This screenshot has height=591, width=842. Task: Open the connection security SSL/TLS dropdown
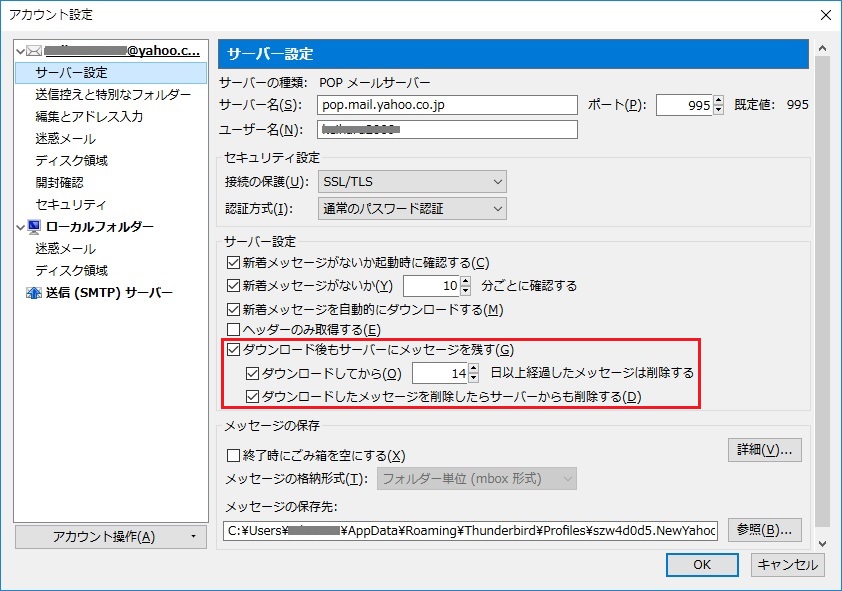[x=412, y=182]
